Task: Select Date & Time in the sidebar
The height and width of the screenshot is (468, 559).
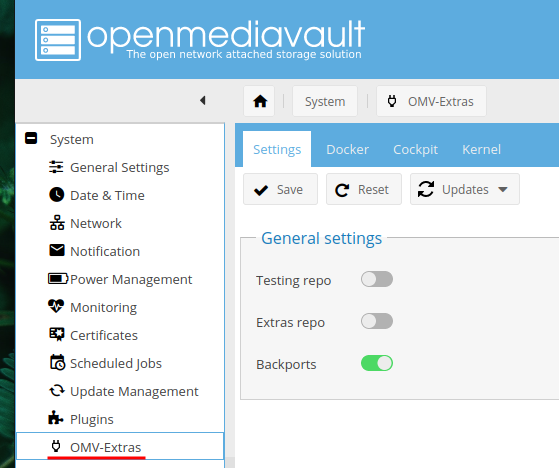Action: (107, 195)
